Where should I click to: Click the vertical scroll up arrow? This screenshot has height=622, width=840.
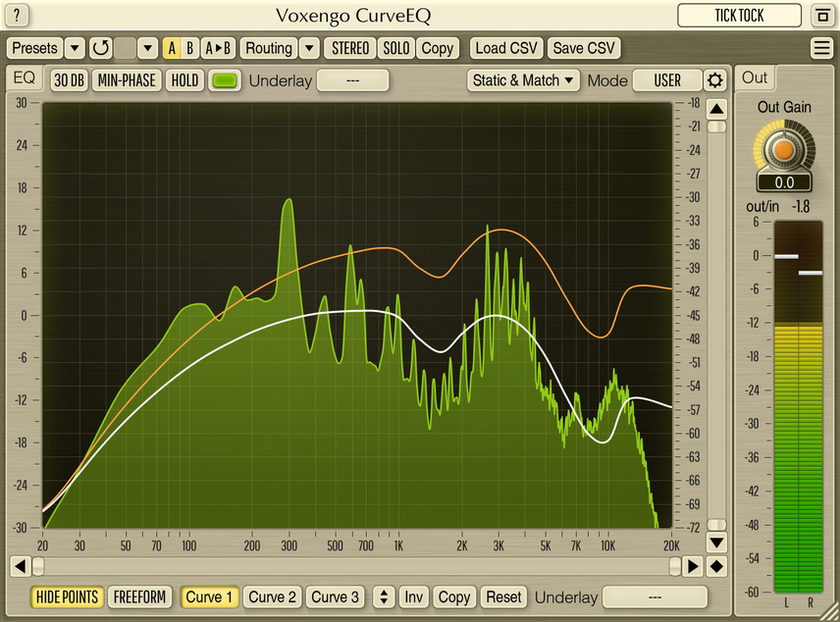(x=717, y=109)
